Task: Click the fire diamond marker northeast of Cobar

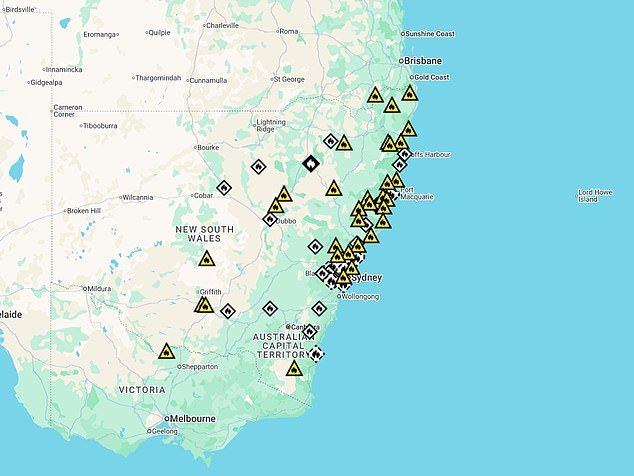Action: pyautogui.click(x=258, y=167)
